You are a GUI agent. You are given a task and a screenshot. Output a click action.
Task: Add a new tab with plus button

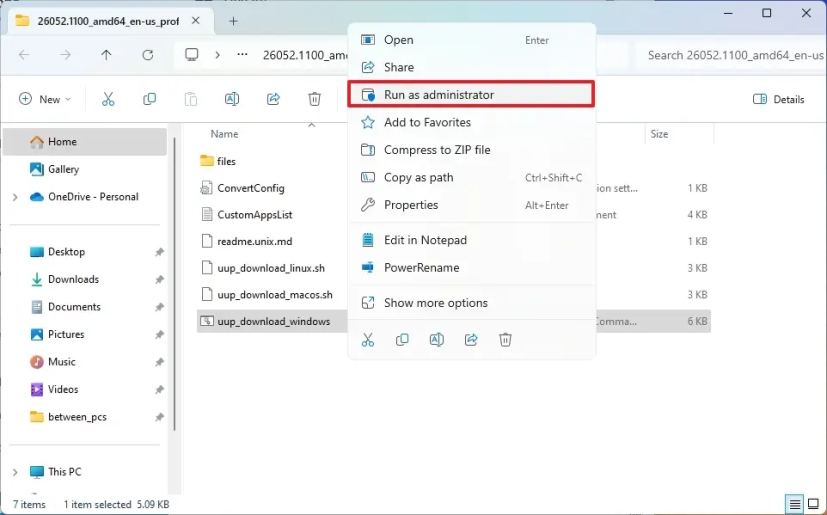233,21
